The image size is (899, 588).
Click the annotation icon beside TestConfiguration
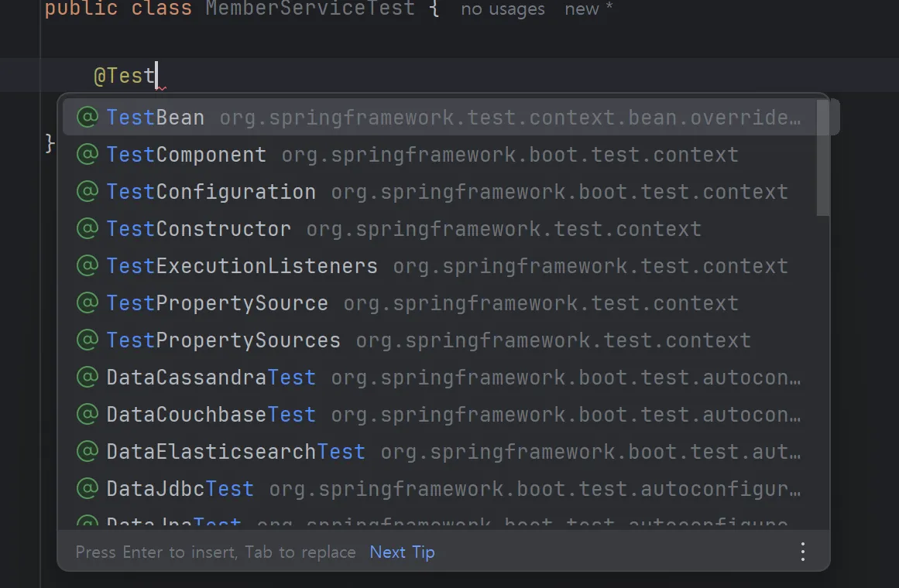tap(87, 191)
